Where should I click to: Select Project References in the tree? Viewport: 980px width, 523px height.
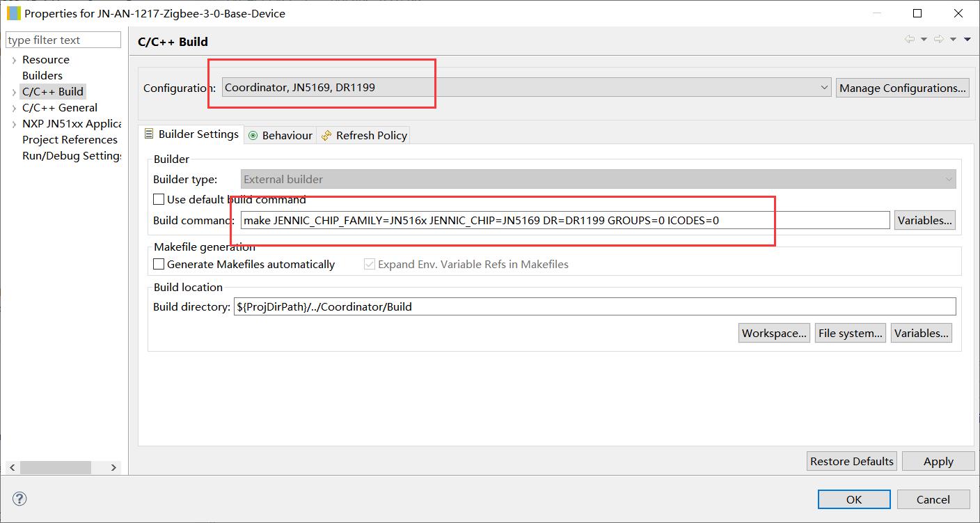click(70, 139)
